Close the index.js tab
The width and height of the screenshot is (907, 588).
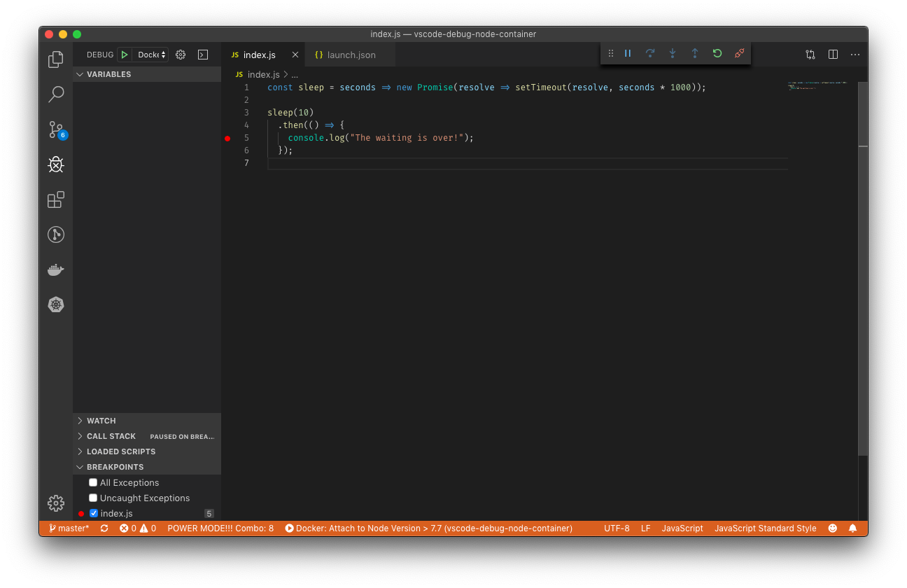295,55
